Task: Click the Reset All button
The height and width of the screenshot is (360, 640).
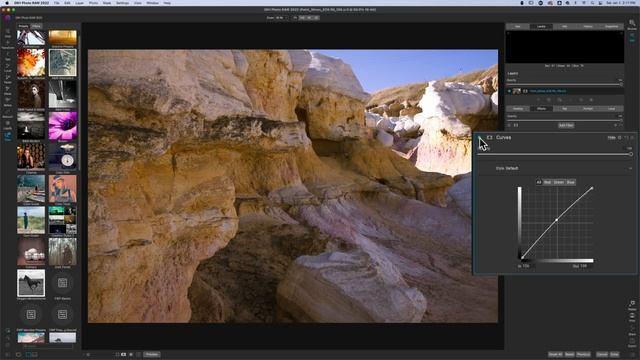Action: click(x=555, y=354)
